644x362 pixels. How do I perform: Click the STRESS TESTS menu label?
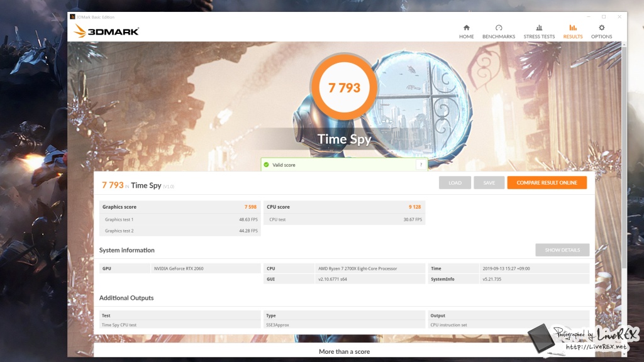point(539,36)
